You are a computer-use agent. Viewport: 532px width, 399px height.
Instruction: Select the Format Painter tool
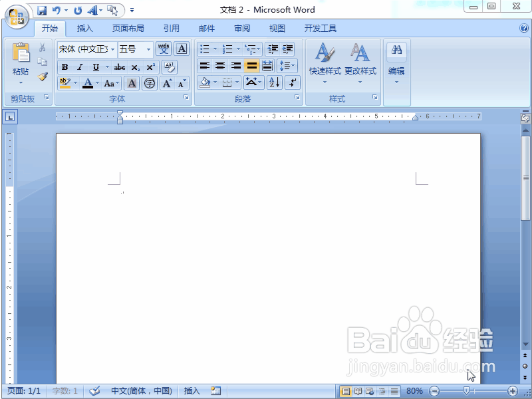[41, 76]
